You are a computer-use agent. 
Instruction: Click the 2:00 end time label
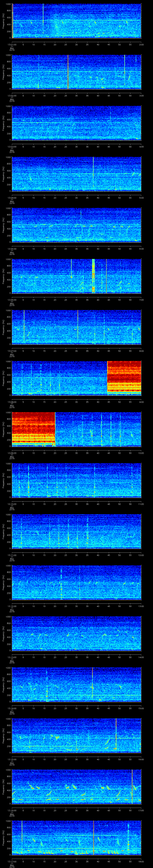coord(141,44)
